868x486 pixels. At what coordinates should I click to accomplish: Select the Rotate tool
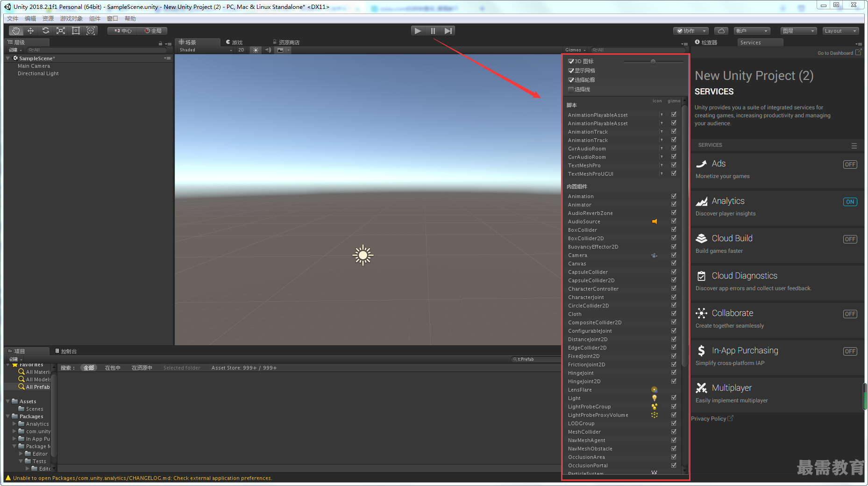46,31
